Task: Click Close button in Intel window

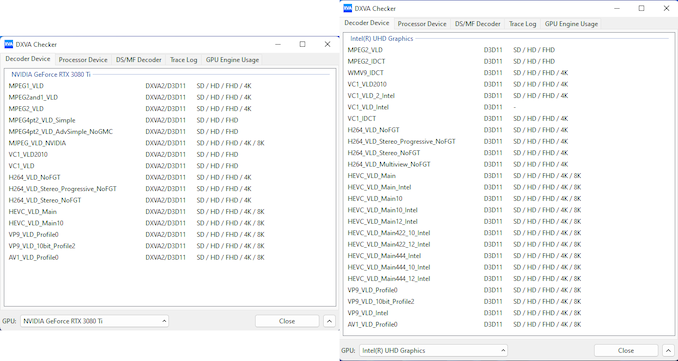Action: (626, 351)
